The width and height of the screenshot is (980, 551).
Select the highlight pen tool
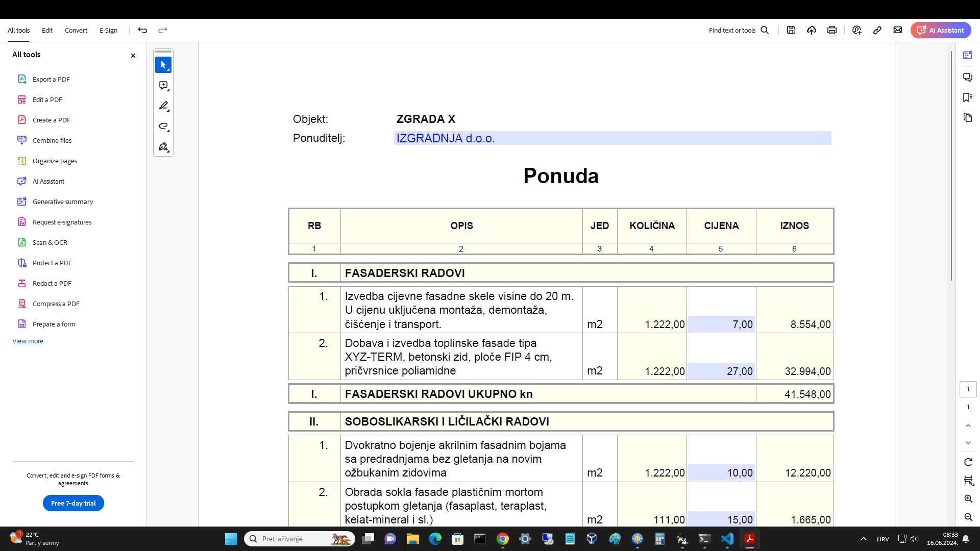(x=163, y=106)
